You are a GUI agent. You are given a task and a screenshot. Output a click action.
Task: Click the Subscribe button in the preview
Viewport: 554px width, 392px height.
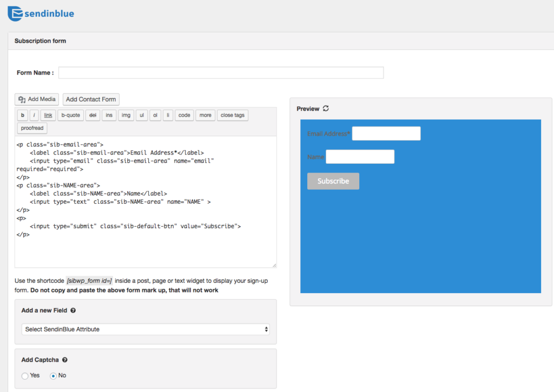pyautogui.click(x=333, y=181)
